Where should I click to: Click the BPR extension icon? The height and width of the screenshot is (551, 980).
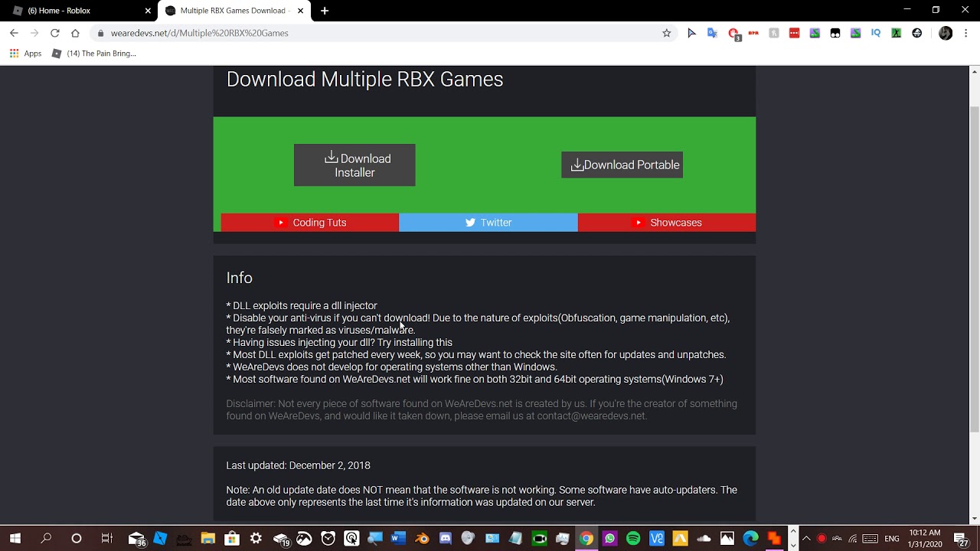[753, 33]
